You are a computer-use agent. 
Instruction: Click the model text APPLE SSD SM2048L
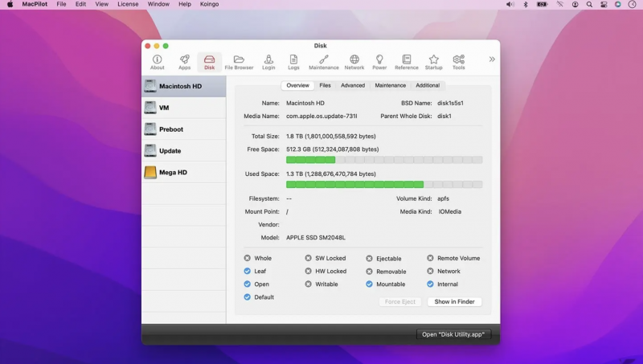tap(316, 238)
